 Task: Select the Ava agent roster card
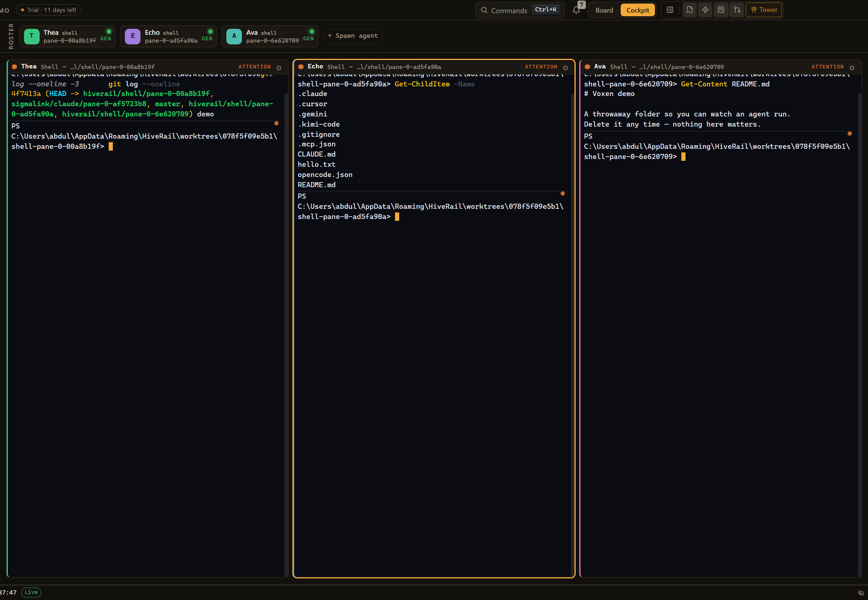270,36
